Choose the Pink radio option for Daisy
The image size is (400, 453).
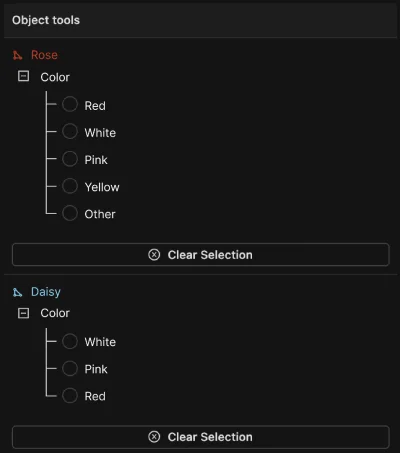click(70, 368)
